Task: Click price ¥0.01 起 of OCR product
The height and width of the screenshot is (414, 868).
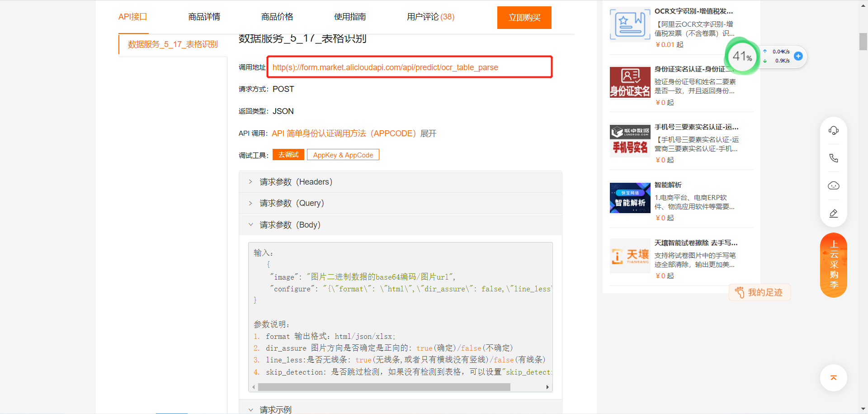Action: 670,45
